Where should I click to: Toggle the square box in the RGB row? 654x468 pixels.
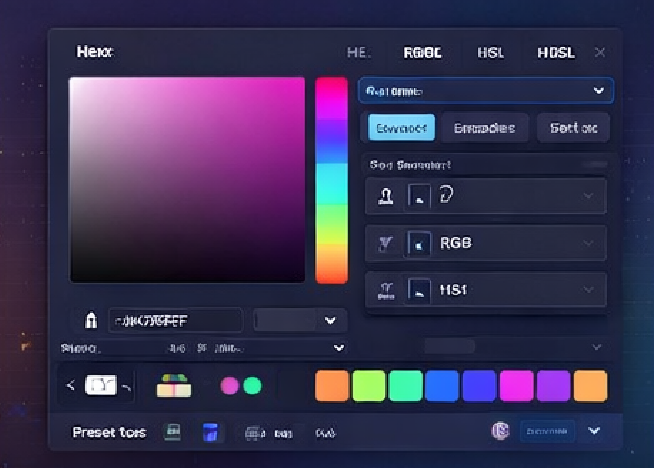click(x=419, y=243)
